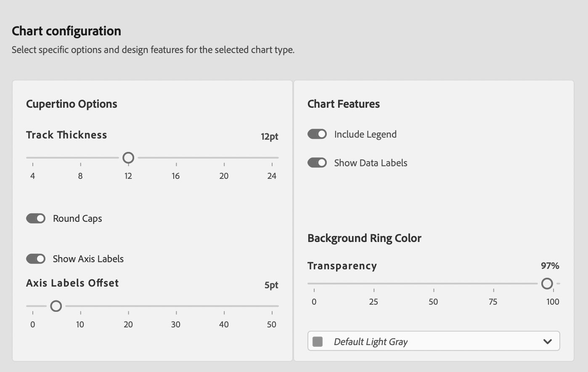Click the Show Data Labels label text
The image size is (588, 372).
[371, 163]
